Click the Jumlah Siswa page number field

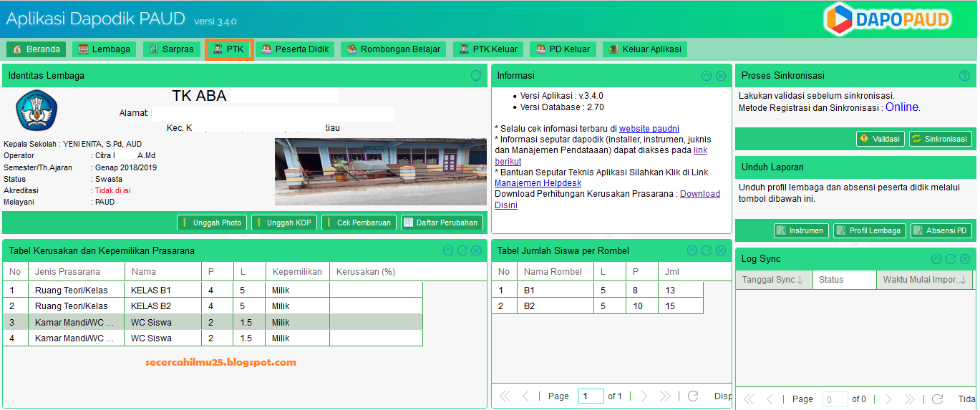(x=591, y=396)
